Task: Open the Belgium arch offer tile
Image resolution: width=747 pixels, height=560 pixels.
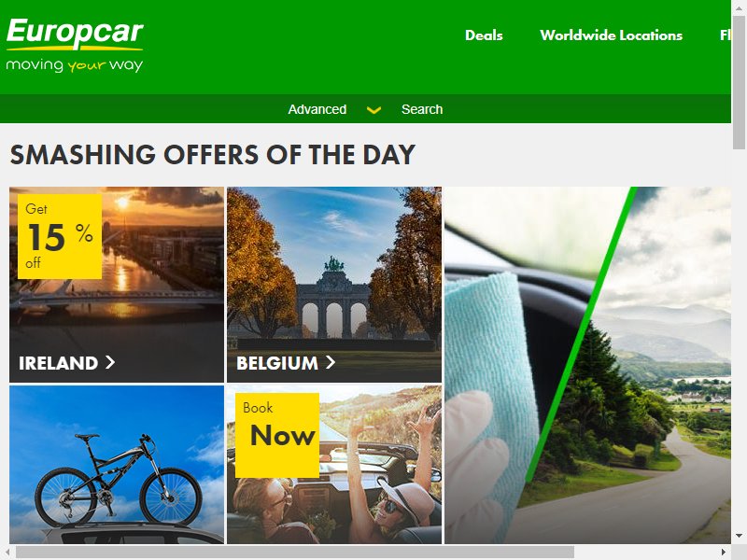Action: click(x=334, y=285)
